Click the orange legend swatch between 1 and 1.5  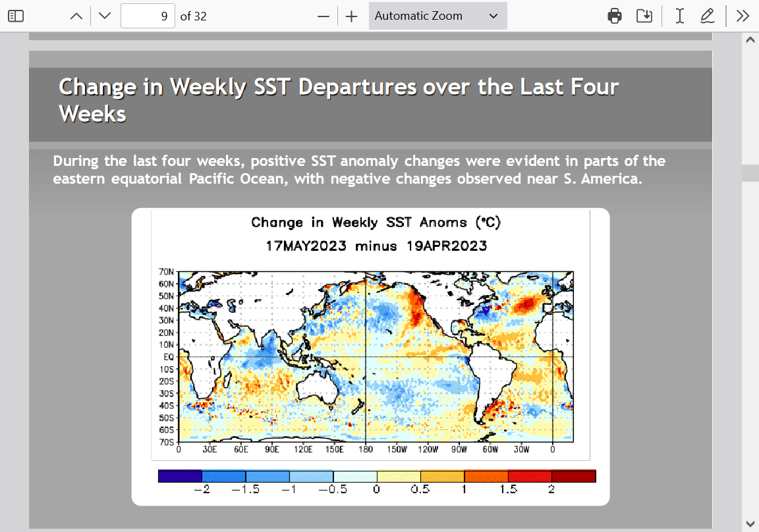coord(486,476)
